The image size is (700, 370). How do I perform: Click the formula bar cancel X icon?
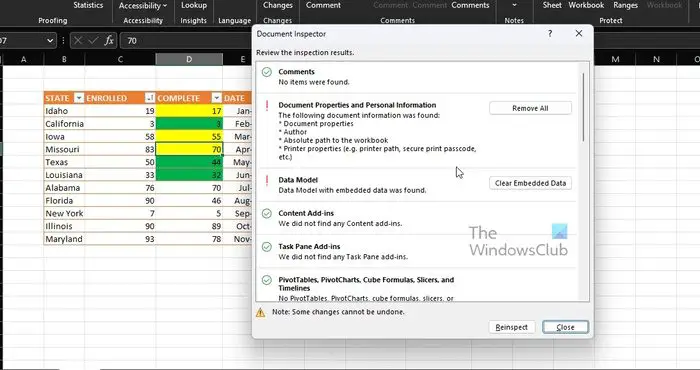[x=78, y=41]
